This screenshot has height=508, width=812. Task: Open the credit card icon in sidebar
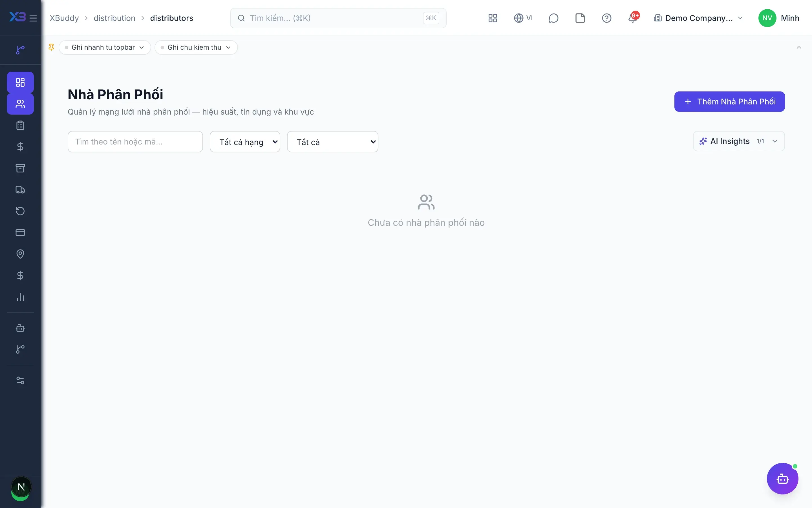[20, 233]
